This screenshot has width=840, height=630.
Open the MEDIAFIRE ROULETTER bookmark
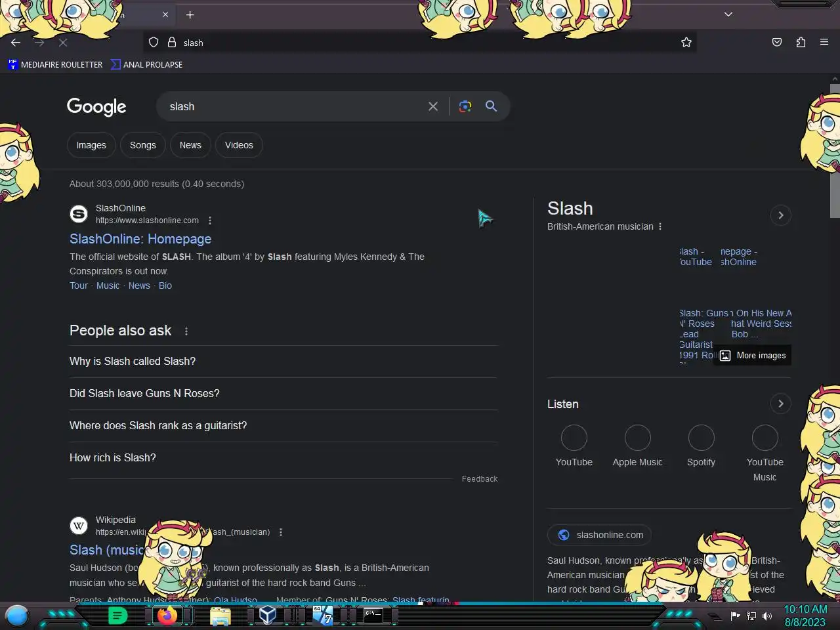56,64
